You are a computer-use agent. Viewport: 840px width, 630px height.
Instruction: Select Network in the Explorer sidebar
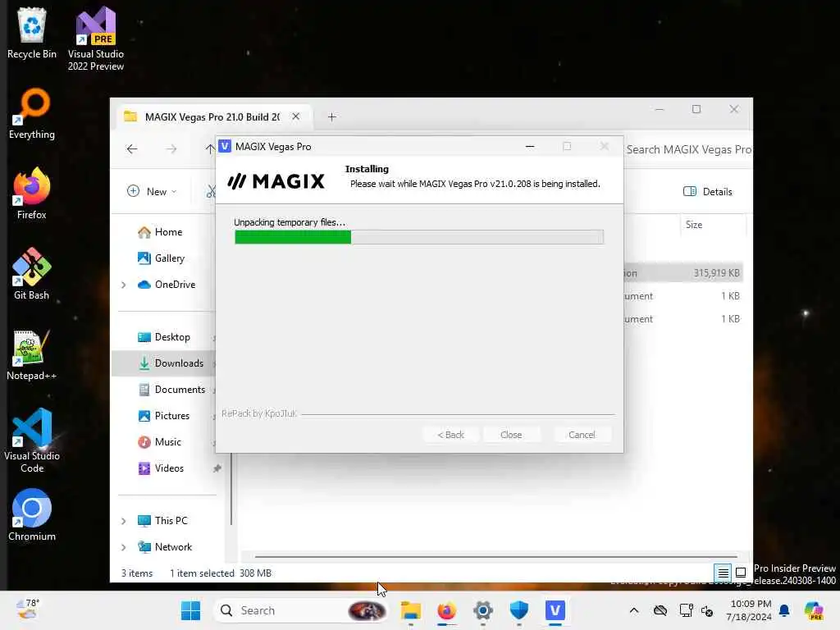pos(165,547)
